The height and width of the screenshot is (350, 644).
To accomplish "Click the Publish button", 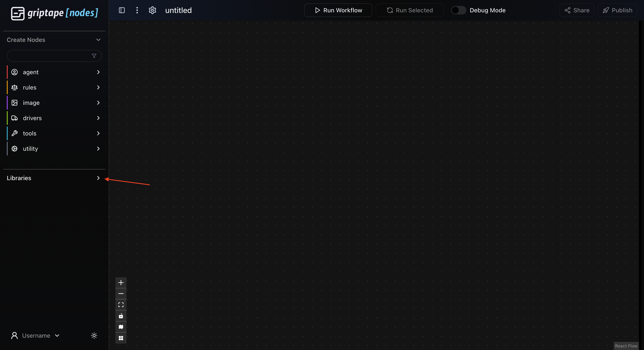I will 617,10.
